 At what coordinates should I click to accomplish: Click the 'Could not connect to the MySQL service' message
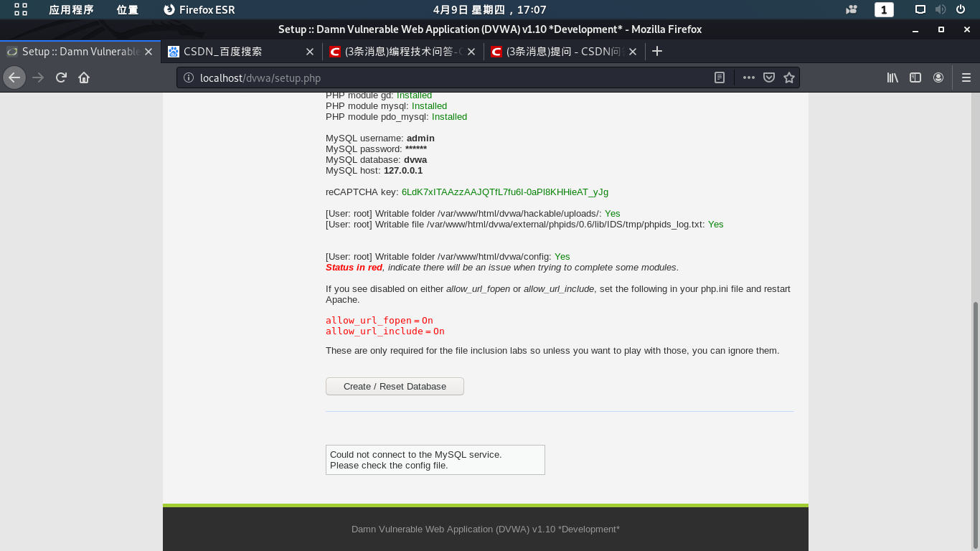click(416, 454)
